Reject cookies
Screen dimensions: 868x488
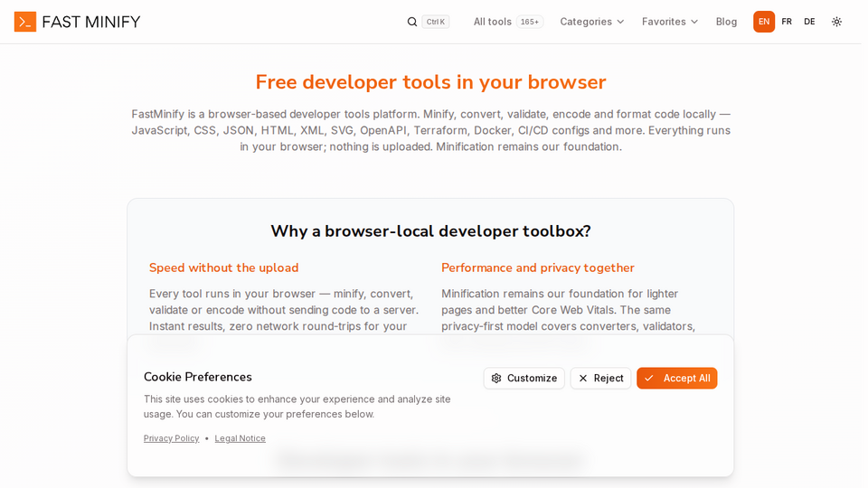tap(600, 378)
